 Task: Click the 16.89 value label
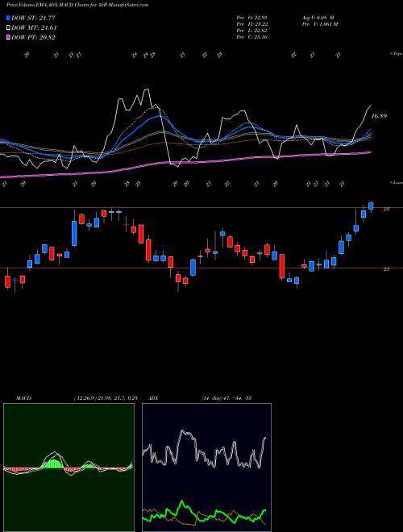pos(379,116)
